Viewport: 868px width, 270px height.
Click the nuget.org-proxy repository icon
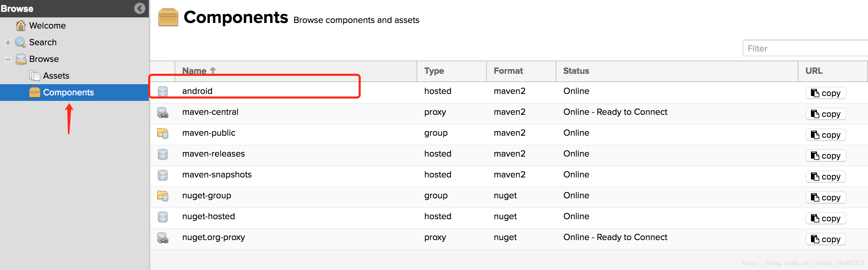point(163,237)
